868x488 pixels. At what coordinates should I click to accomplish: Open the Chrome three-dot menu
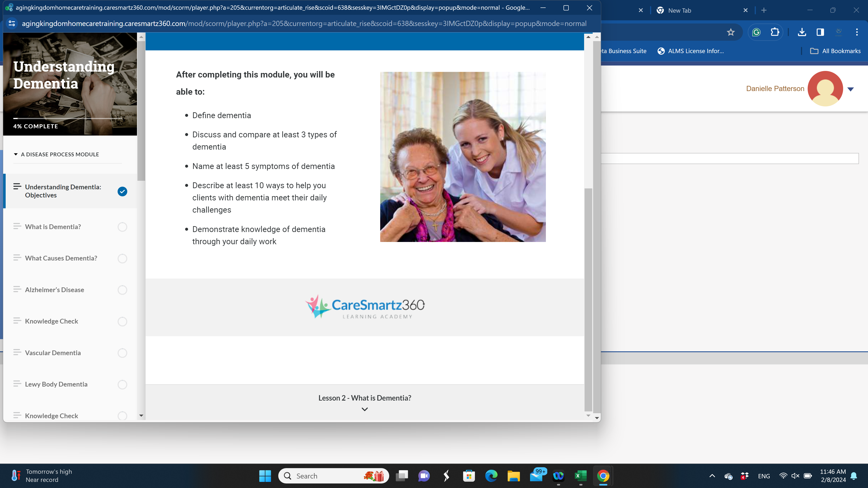click(x=856, y=32)
